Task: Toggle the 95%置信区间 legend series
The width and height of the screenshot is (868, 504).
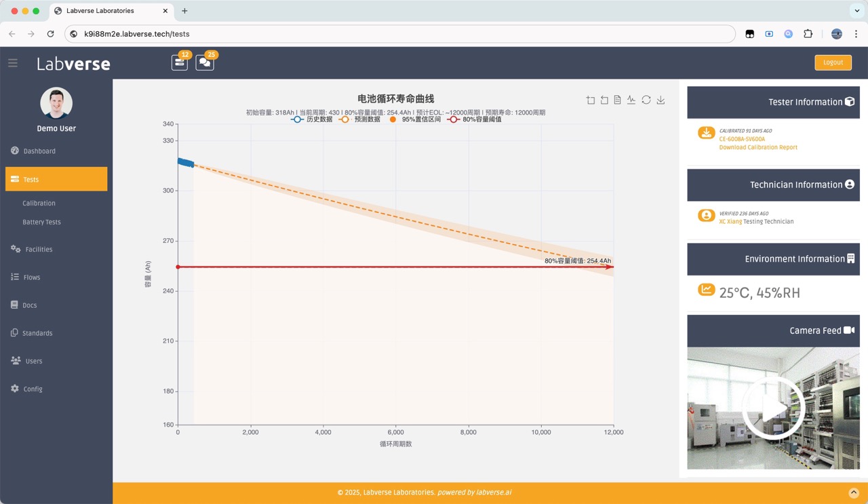Action: coord(414,119)
